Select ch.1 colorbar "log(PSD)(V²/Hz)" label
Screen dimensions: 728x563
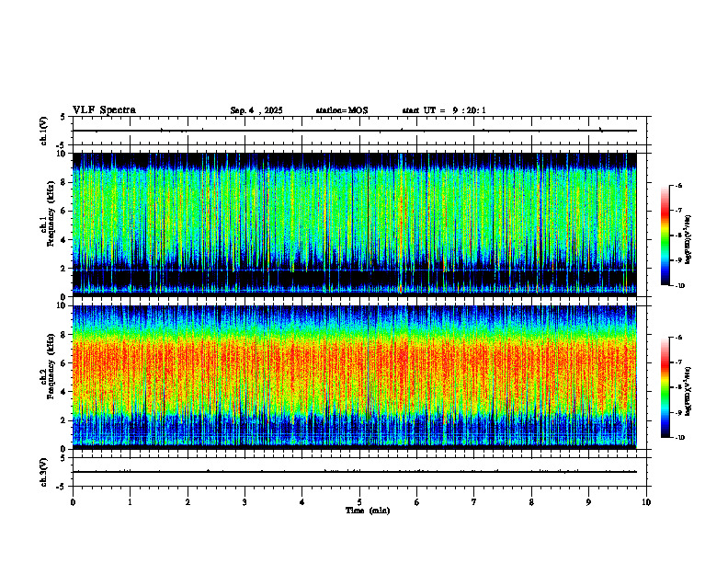tap(688, 239)
